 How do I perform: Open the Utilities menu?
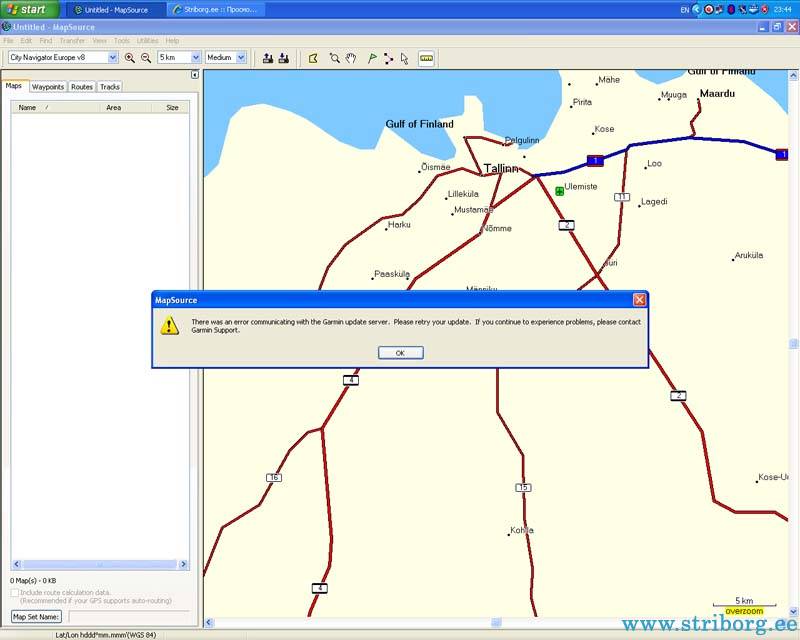147,41
